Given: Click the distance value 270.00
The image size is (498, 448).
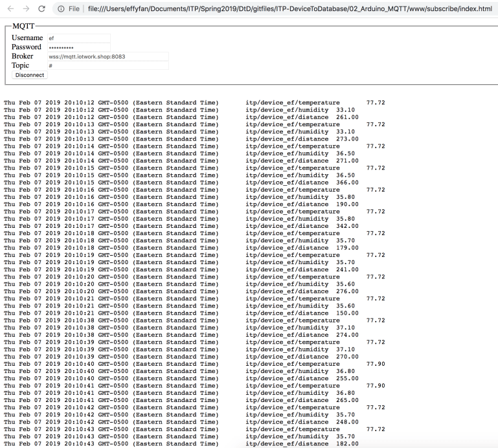Looking at the screenshot, I should pos(347,356).
